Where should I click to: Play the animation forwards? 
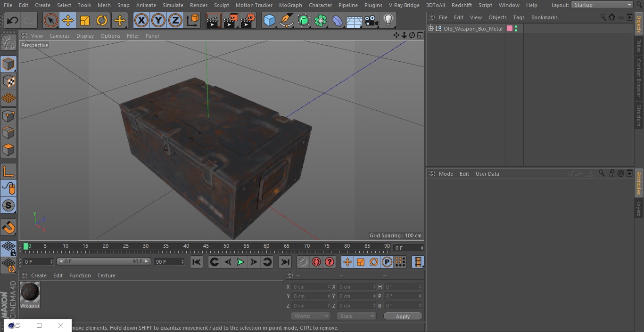point(240,262)
